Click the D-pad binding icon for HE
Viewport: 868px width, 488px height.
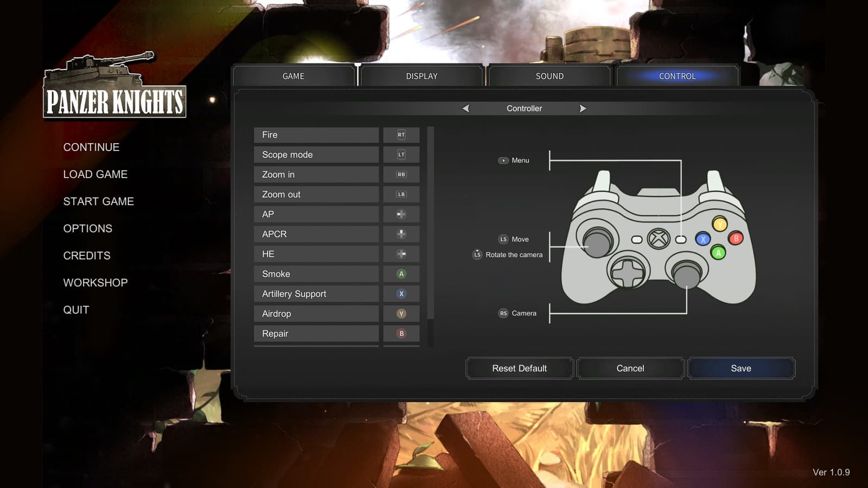(401, 254)
